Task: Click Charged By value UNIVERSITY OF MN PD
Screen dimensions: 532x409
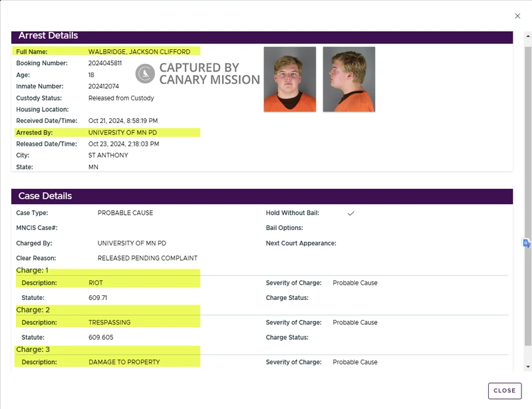Action: (132, 243)
